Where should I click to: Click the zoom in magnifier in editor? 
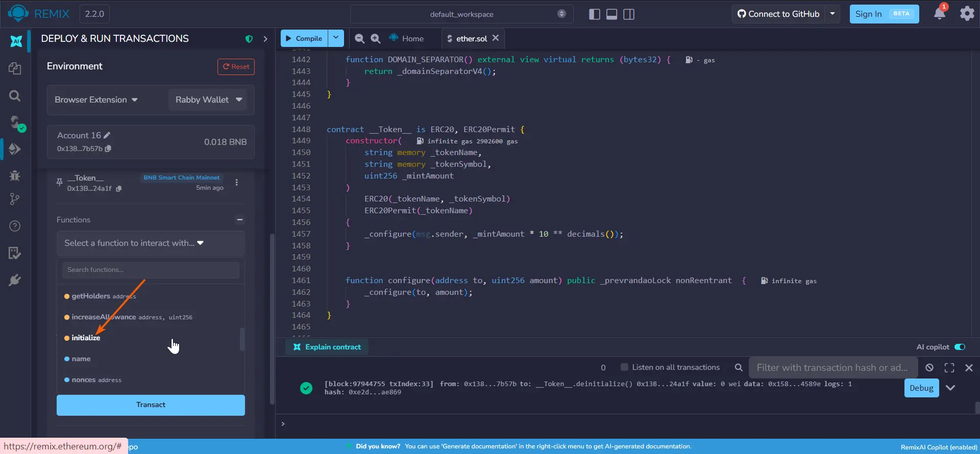click(376, 39)
